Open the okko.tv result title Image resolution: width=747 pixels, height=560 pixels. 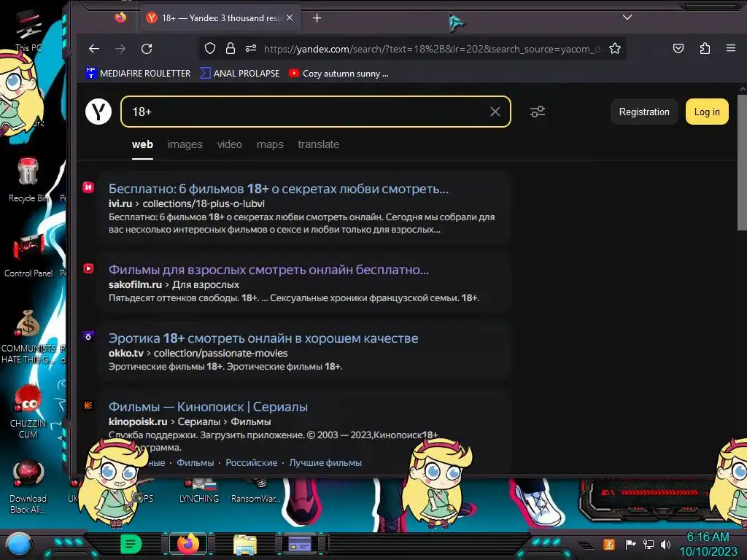point(263,338)
